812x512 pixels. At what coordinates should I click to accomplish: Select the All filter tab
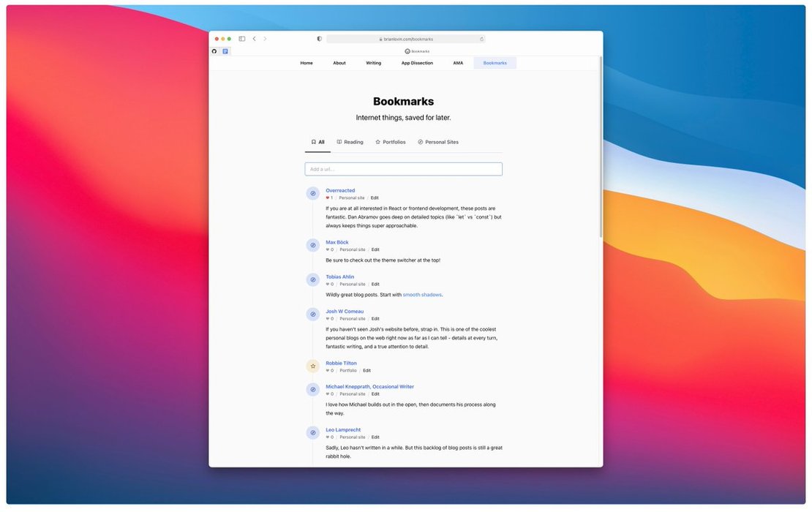coord(318,142)
